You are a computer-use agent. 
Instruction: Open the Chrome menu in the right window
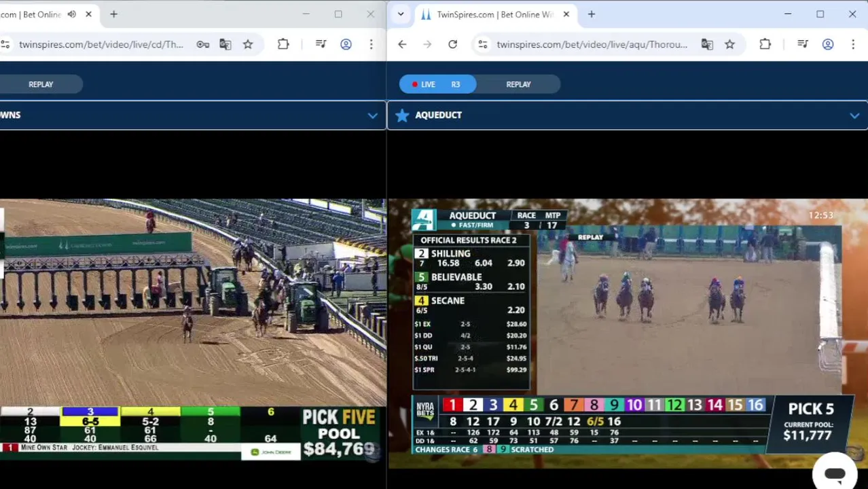(x=852, y=44)
